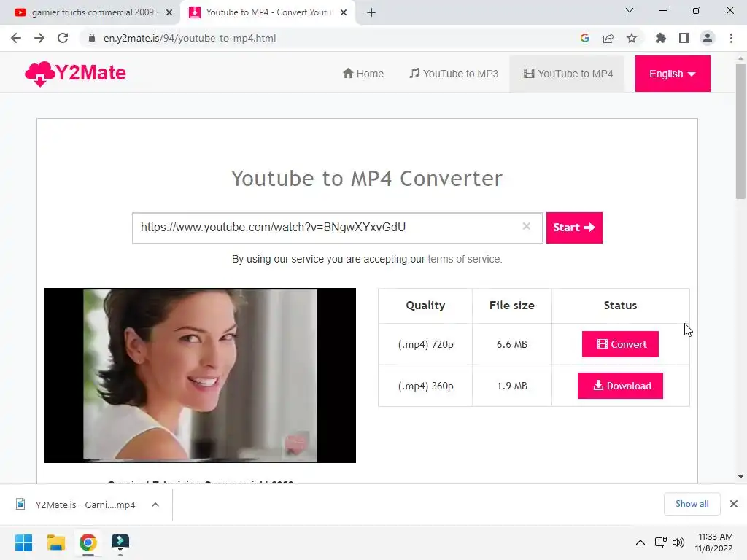
Task: Go back with browser back arrow
Action: click(16, 38)
